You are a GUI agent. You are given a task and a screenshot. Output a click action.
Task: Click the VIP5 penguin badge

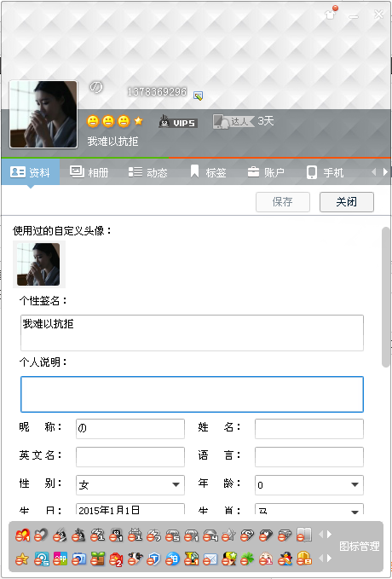(x=178, y=122)
